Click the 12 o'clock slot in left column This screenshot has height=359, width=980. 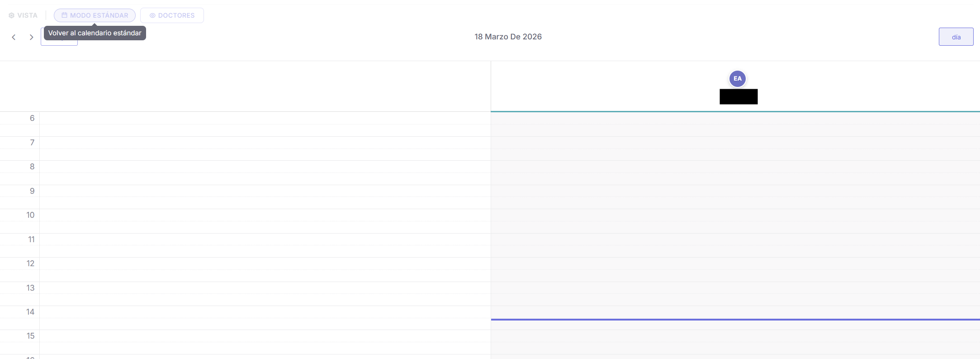pos(265,263)
